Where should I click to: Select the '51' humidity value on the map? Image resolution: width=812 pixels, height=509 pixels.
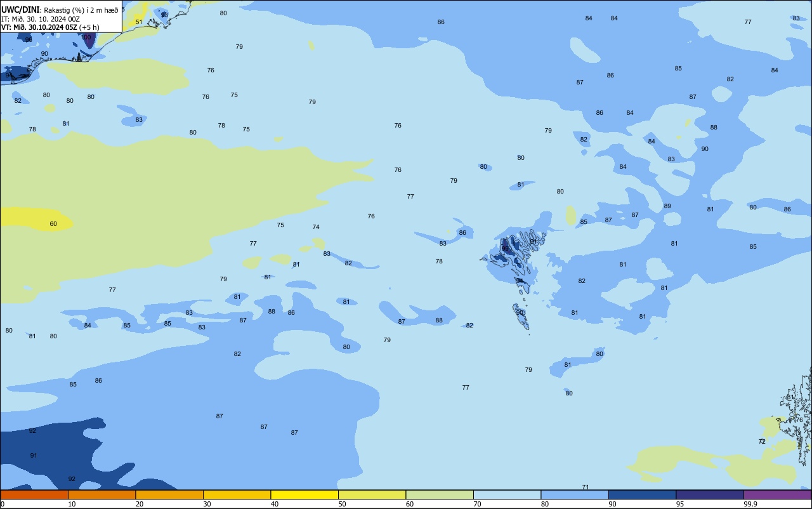(x=139, y=22)
